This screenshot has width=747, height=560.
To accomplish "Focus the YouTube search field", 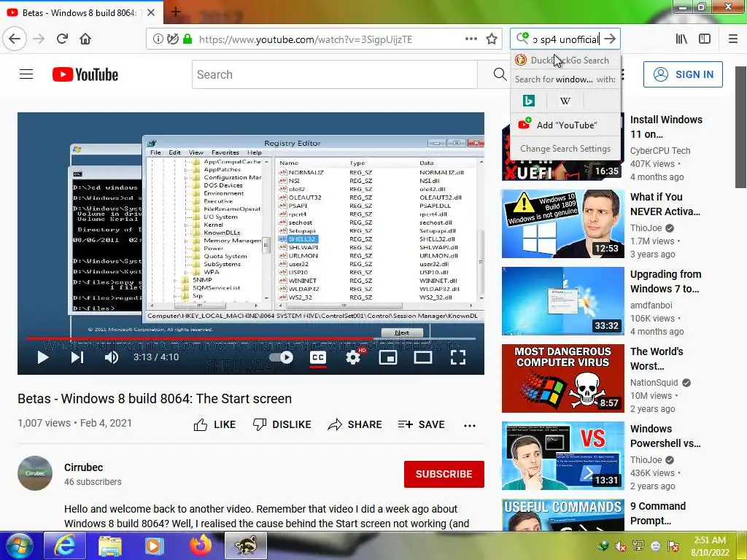I will point(334,74).
